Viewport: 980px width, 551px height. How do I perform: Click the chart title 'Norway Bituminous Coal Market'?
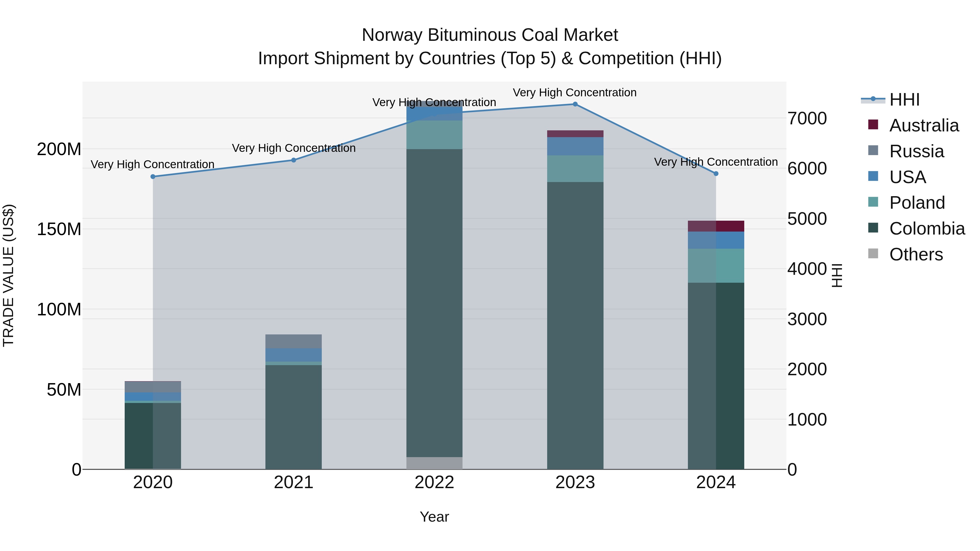[x=490, y=35]
